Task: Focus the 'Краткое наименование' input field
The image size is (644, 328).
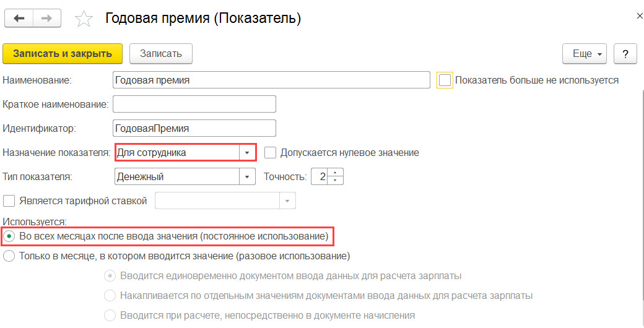Action: click(194, 104)
